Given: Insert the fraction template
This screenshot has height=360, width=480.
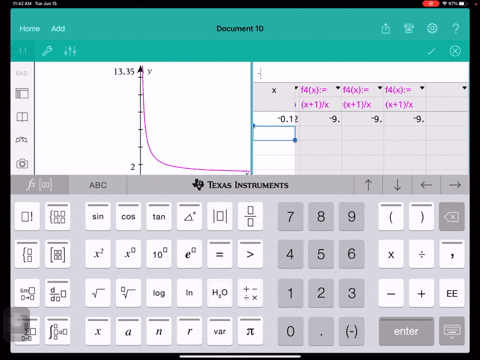Looking at the screenshot, I should 250,216.
